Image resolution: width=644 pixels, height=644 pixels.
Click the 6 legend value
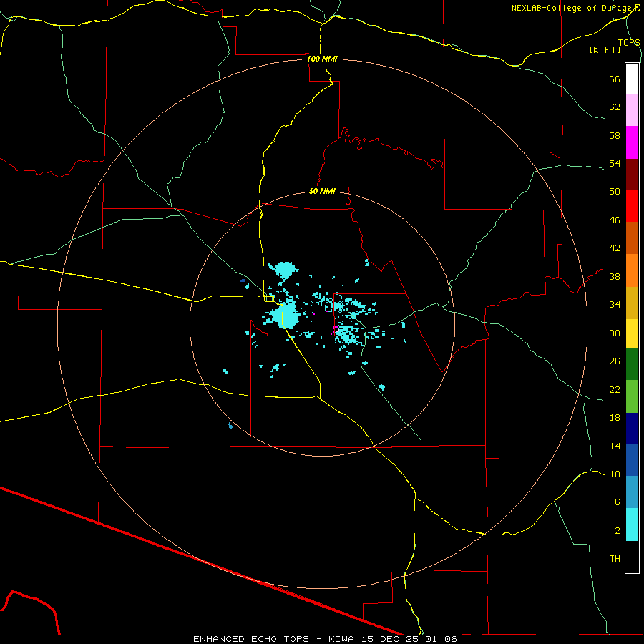tap(618, 502)
